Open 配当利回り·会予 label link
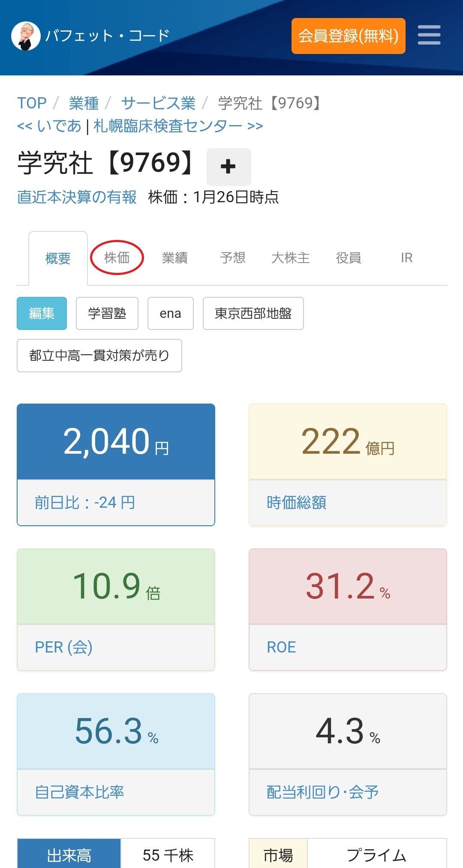463x868 pixels. (322, 792)
